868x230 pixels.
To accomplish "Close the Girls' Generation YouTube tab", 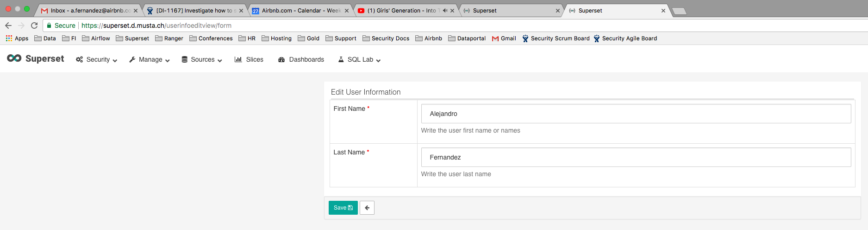I will [452, 11].
